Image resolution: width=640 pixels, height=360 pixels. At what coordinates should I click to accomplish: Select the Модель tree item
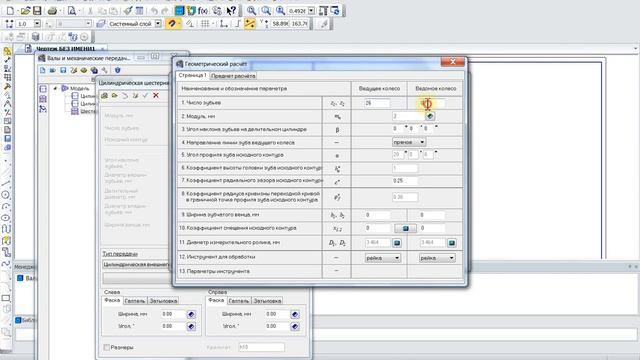tap(79, 88)
